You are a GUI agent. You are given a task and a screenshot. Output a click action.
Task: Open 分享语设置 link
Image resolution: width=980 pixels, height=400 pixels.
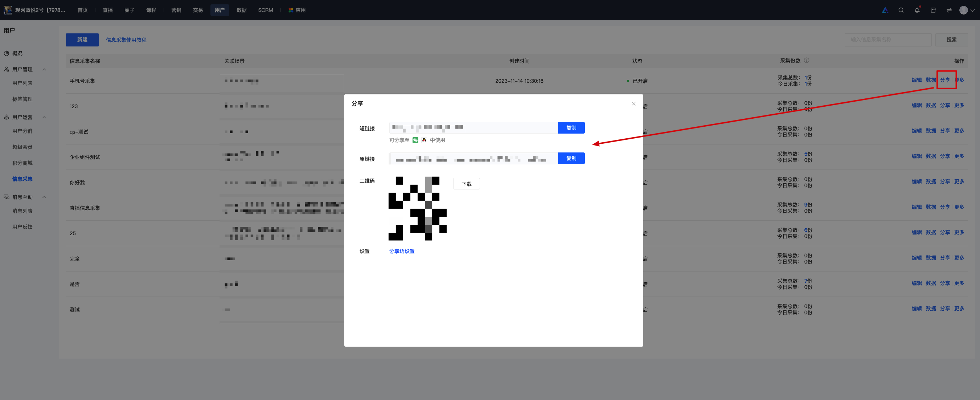click(402, 251)
